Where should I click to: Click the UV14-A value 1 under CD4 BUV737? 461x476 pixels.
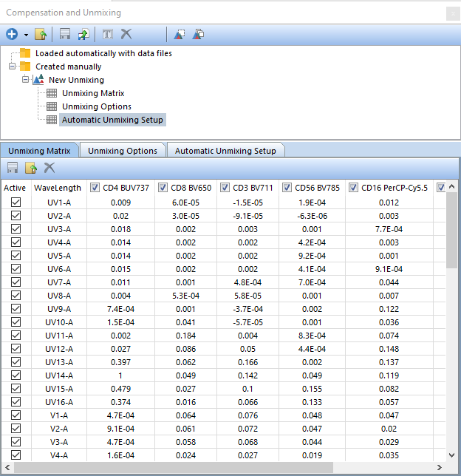120,375
